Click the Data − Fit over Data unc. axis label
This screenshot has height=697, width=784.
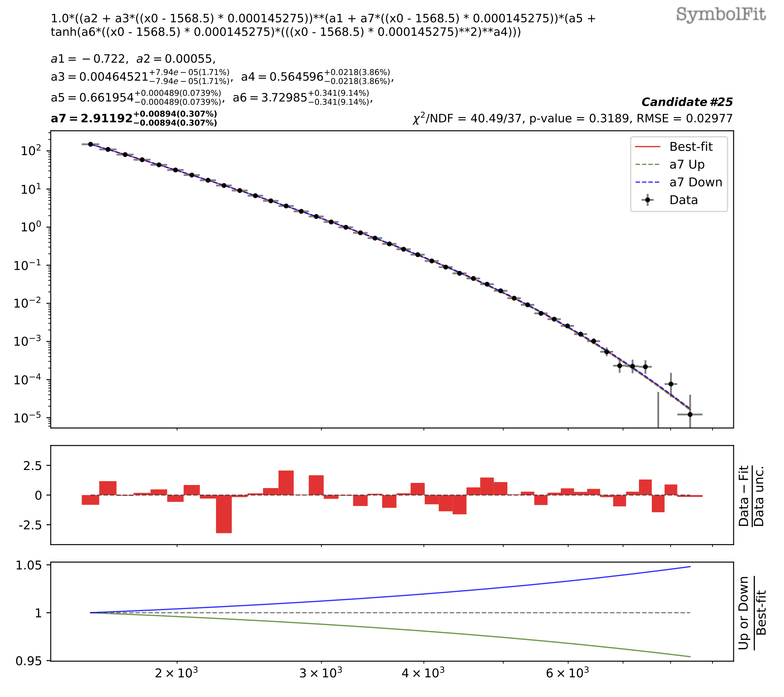point(751,496)
